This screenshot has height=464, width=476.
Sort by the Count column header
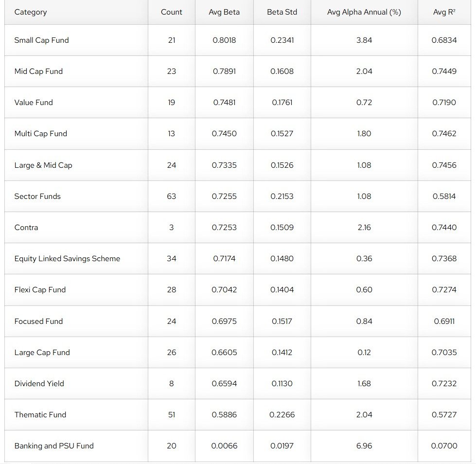click(x=172, y=12)
